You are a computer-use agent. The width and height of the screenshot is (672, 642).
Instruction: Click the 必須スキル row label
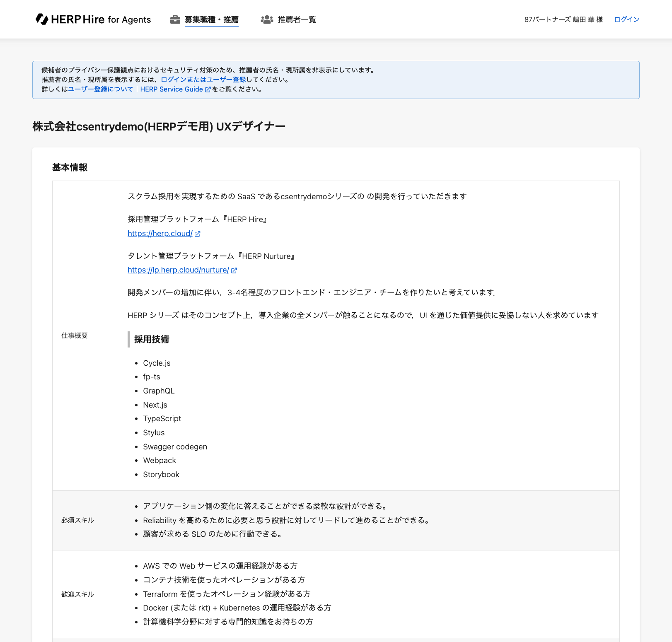pyautogui.click(x=77, y=520)
